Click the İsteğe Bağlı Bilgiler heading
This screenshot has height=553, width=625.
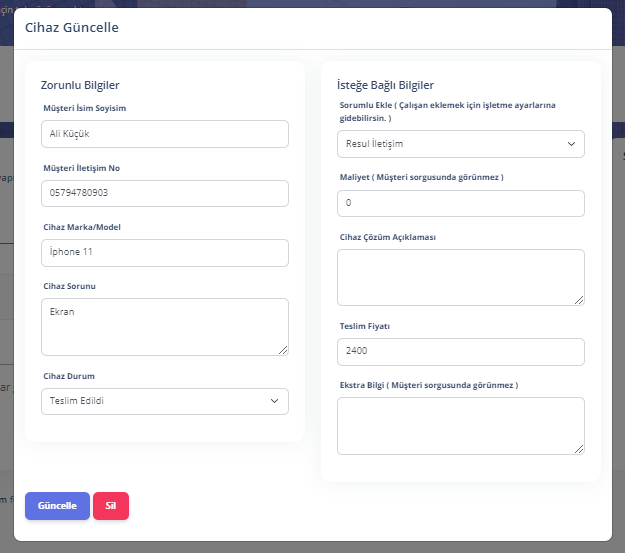pos(385,85)
